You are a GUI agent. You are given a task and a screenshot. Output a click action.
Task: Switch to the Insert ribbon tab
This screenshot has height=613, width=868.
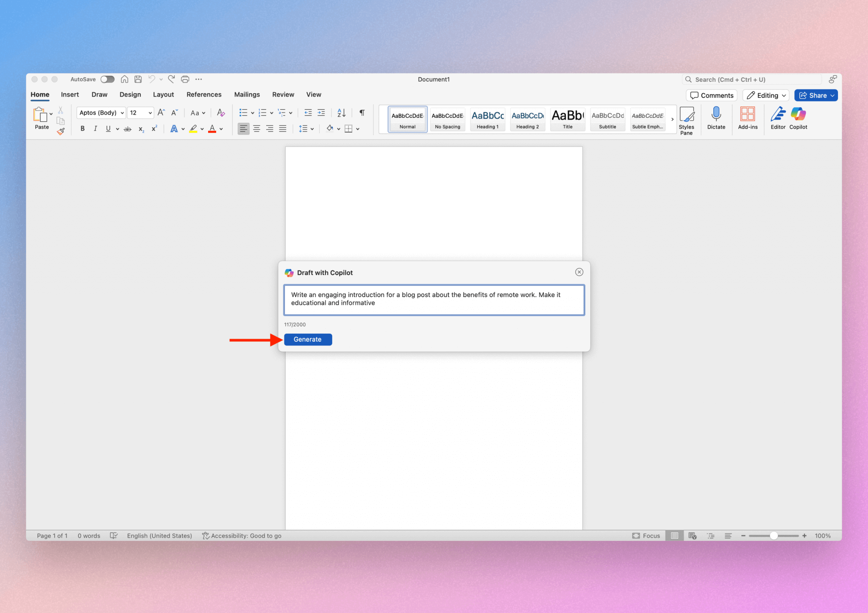coord(70,94)
